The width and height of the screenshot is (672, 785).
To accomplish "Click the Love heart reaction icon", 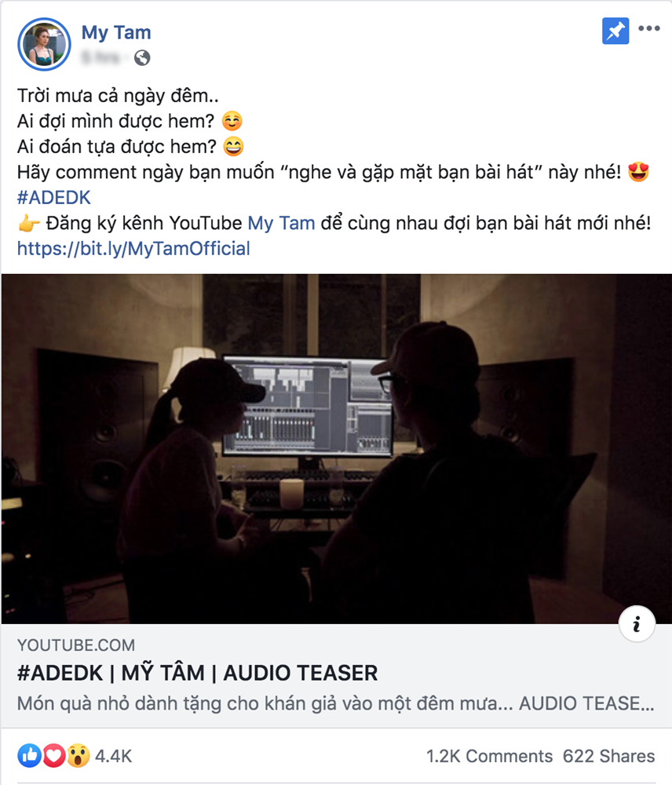I will point(53,755).
